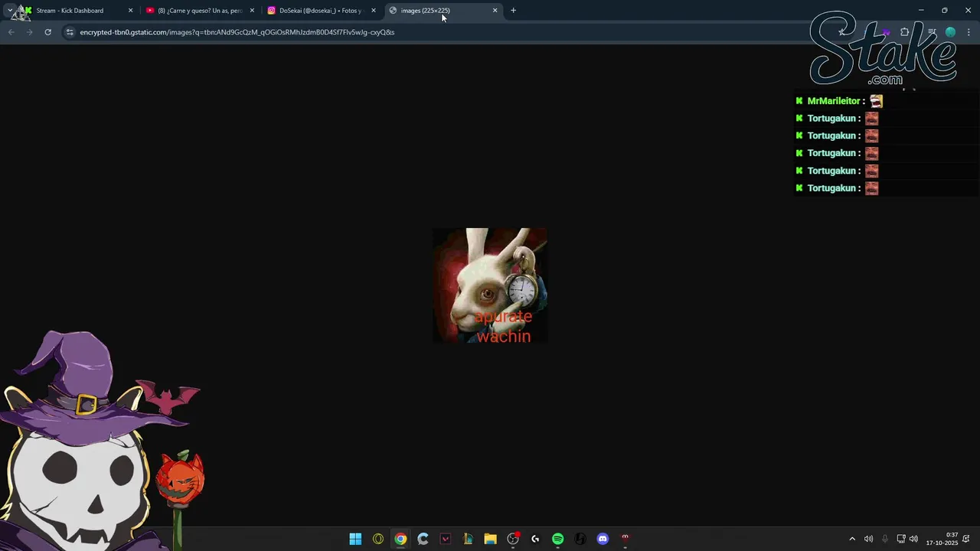Switch to the YouTube '¿Carne y queso?' tab

(x=201, y=11)
